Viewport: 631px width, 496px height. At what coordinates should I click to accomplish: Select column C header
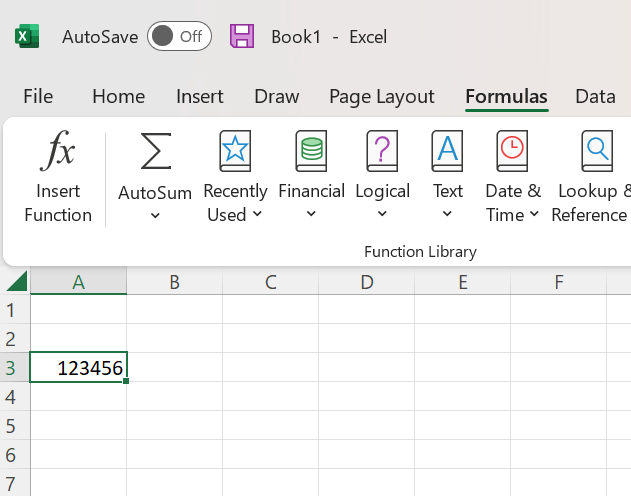(x=270, y=282)
